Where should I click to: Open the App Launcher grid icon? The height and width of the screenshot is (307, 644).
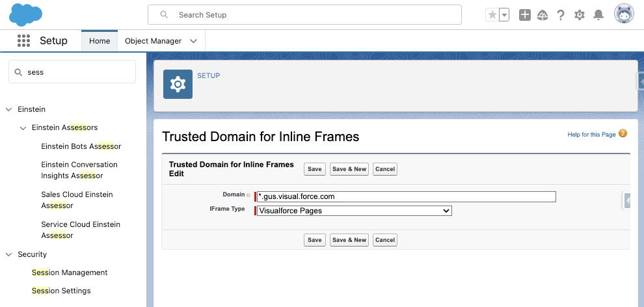point(24,41)
